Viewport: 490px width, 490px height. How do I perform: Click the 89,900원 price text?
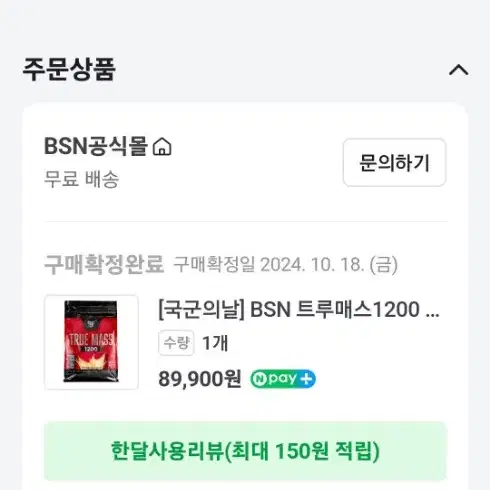click(x=199, y=379)
